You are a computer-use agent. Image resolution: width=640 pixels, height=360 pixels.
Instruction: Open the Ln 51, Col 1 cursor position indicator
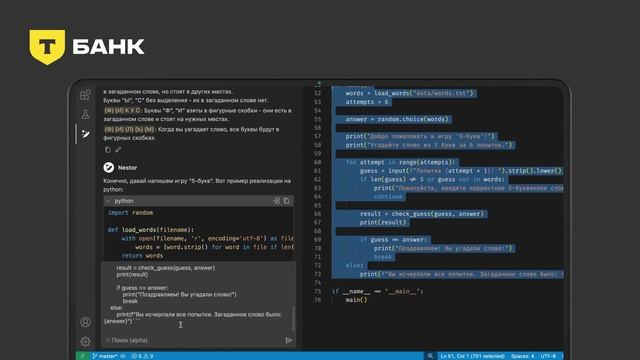tap(472, 356)
